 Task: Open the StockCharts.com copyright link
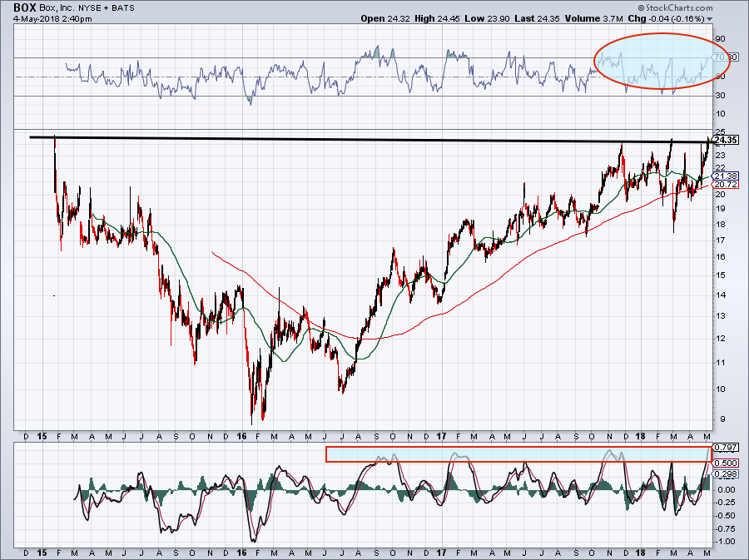674,7
